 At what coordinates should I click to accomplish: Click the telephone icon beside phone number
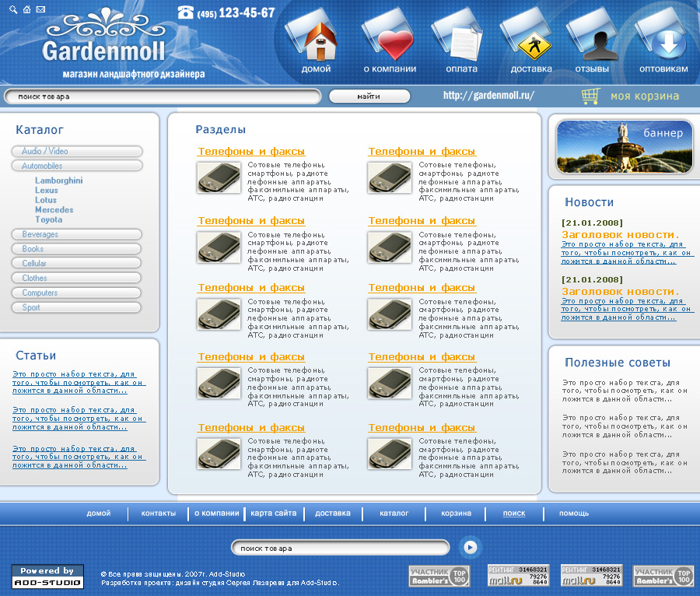[185, 12]
